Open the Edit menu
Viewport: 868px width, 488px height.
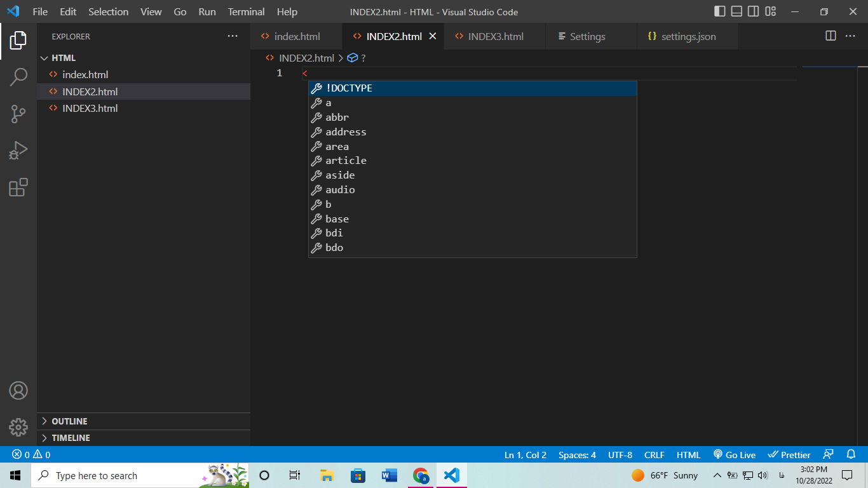pos(68,12)
